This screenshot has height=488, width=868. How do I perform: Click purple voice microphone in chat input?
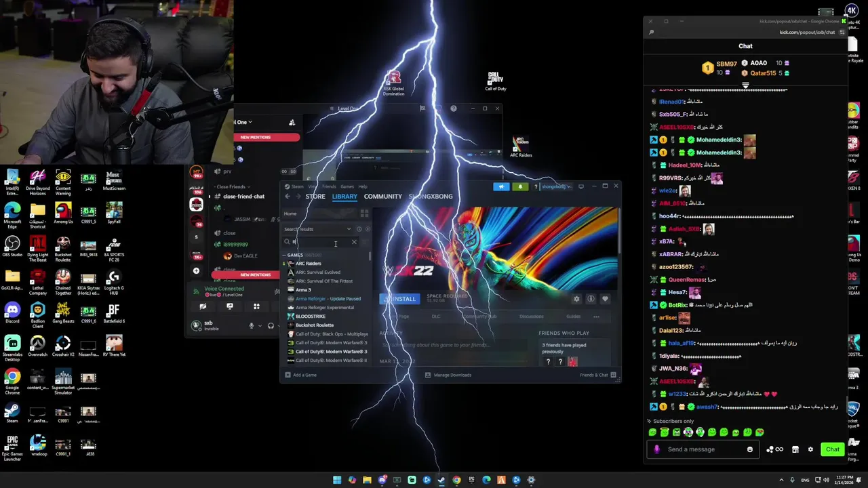pyautogui.click(x=656, y=449)
